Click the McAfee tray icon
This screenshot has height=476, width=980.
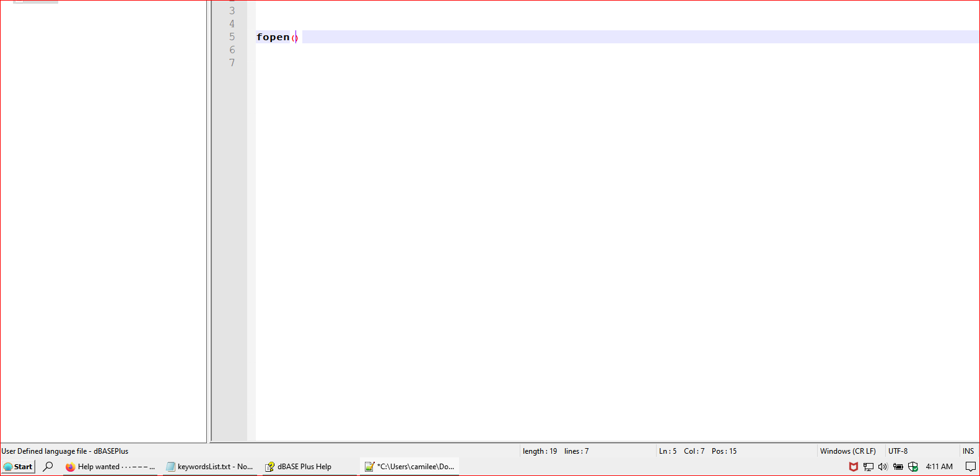click(x=854, y=467)
